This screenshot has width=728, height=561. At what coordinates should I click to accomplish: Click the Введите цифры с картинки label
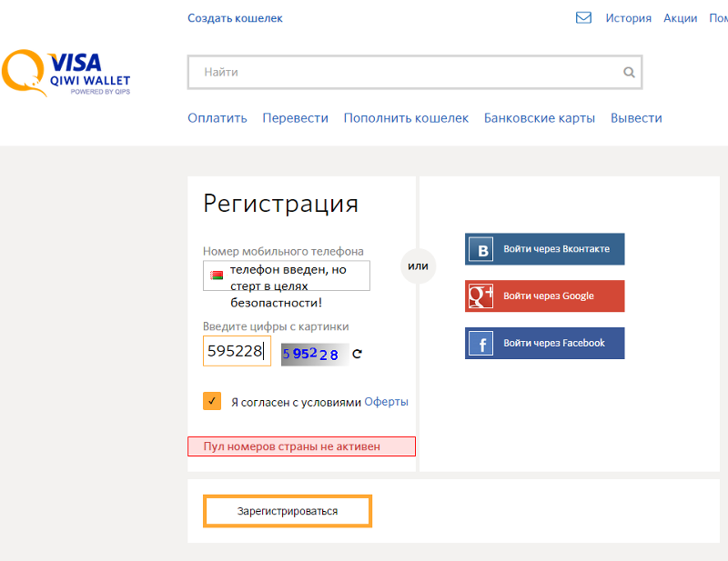click(276, 326)
